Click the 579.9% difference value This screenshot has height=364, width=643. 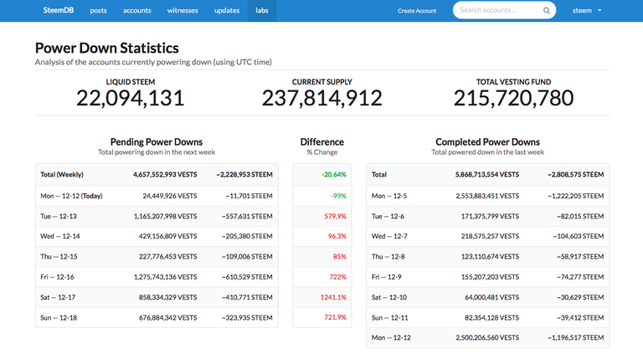tap(335, 216)
